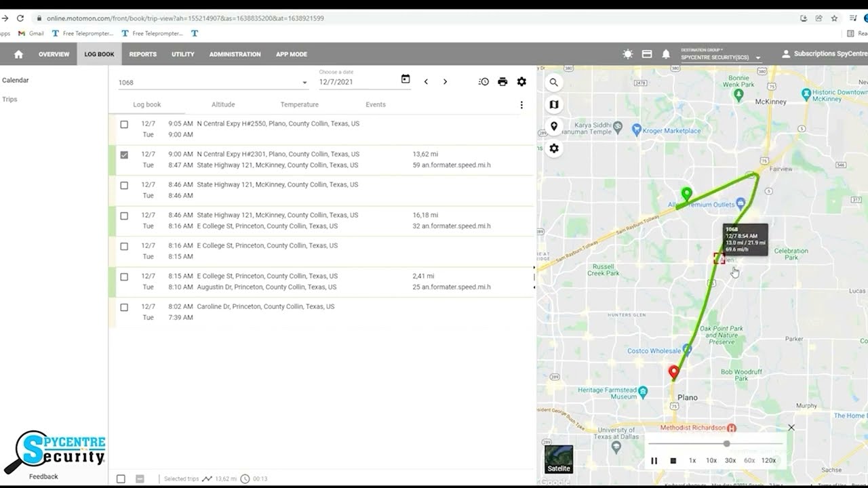Screen dimensions: 868x488
Task: Tick the 8:46 AM State Highway 121 stop row without mileage
Action: tap(124, 186)
